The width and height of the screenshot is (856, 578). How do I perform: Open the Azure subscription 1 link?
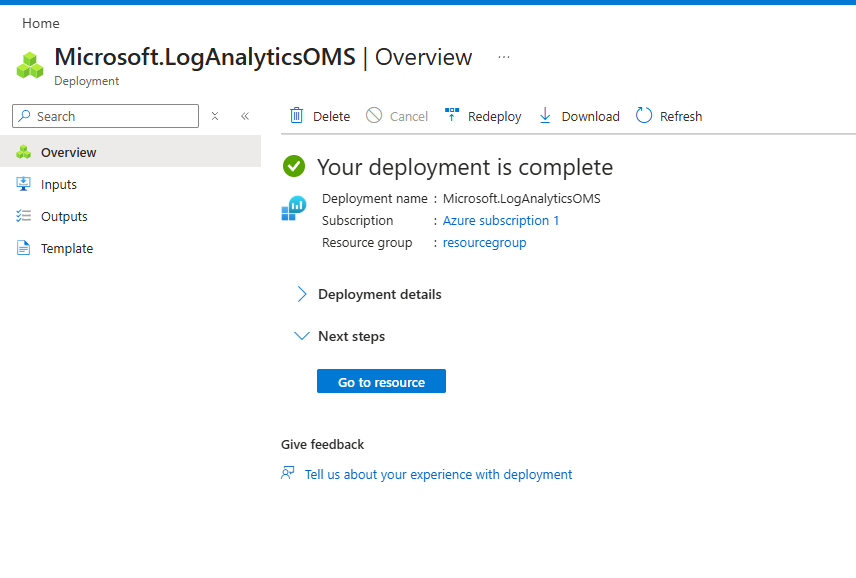501,221
